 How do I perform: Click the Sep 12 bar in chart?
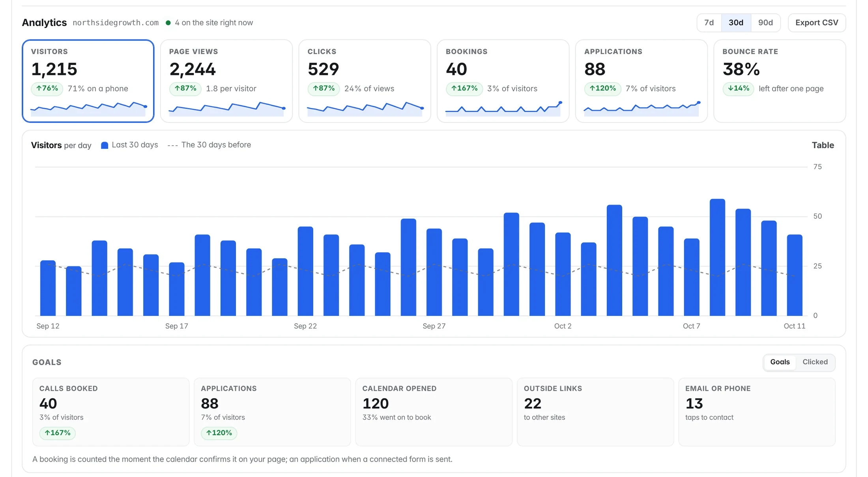pyautogui.click(x=48, y=288)
